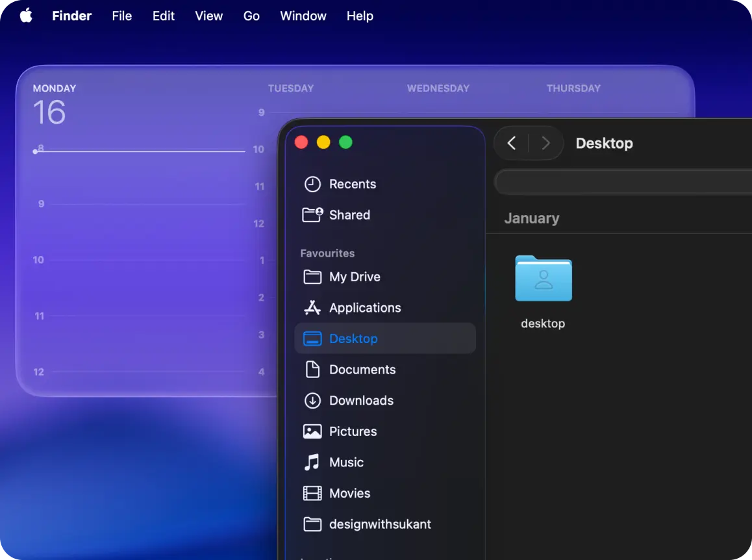Open the Window menu
Viewport: 752px width, 560px height.
pyautogui.click(x=303, y=16)
